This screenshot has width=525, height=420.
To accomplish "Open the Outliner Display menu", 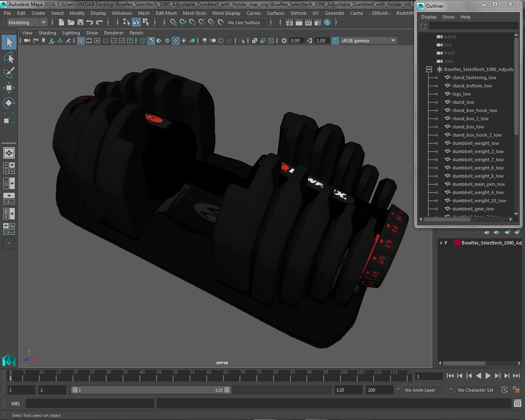I will pyautogui.click(x=429, y=17).
